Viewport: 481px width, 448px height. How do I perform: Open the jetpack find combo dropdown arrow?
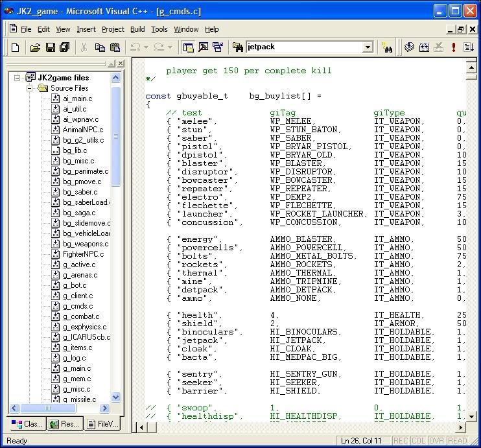[x=368, y=47]
